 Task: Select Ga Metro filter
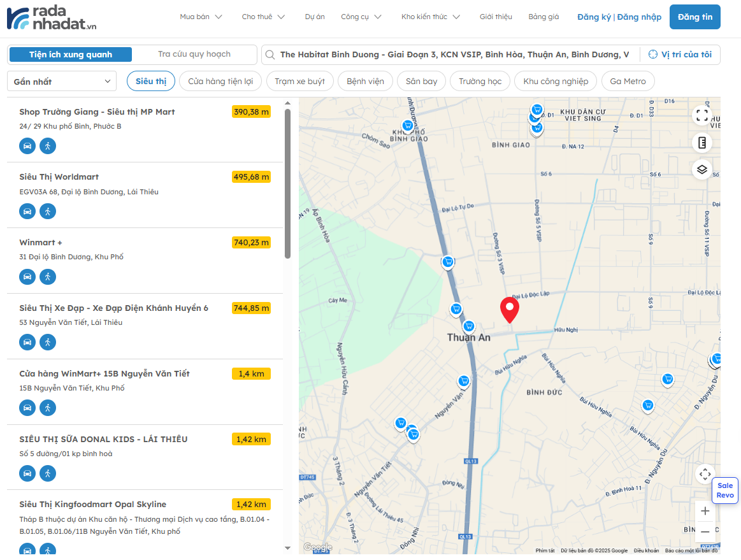coord(628,82)
